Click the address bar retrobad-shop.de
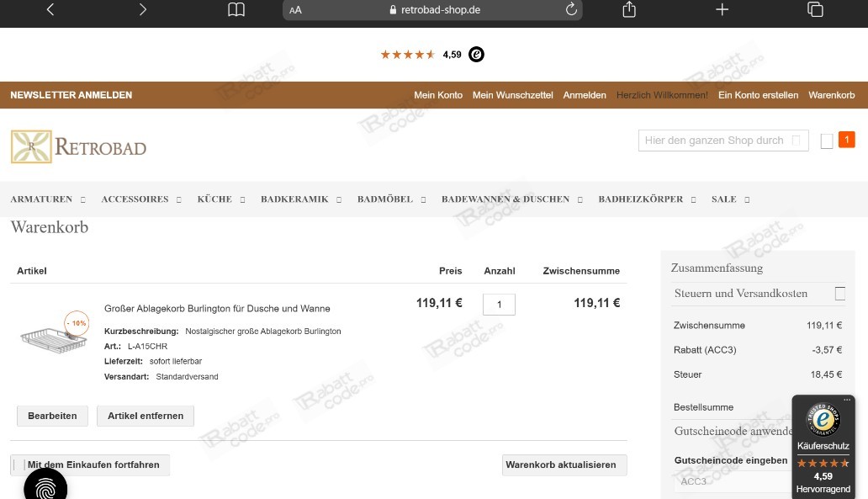This screenshot has height=499, width=868. point(435,10)
